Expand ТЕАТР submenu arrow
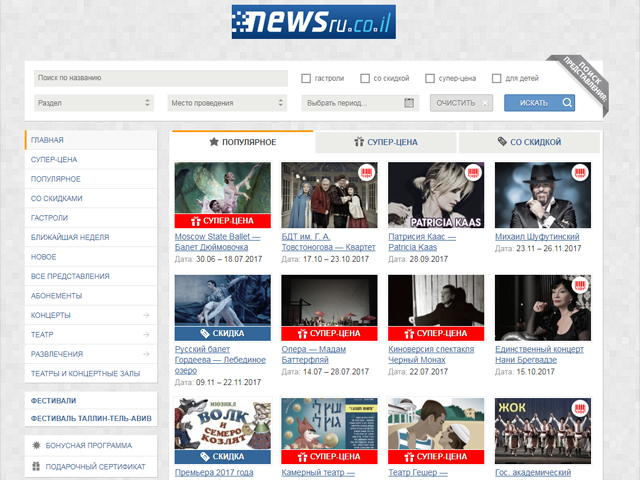 click(x=146, y=335)
